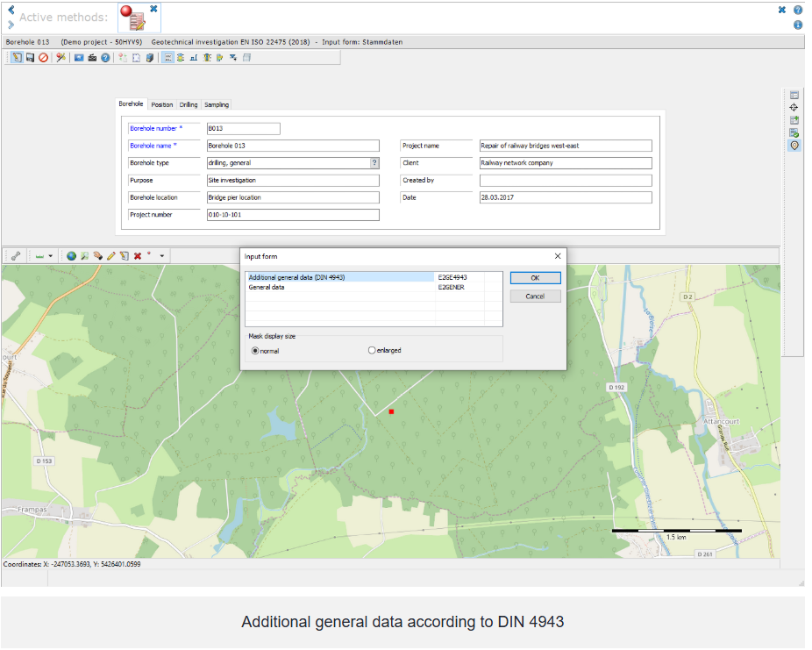The image size is (812, 650).
Task: Select the General data list entry
Action: [x=267, y=288]
